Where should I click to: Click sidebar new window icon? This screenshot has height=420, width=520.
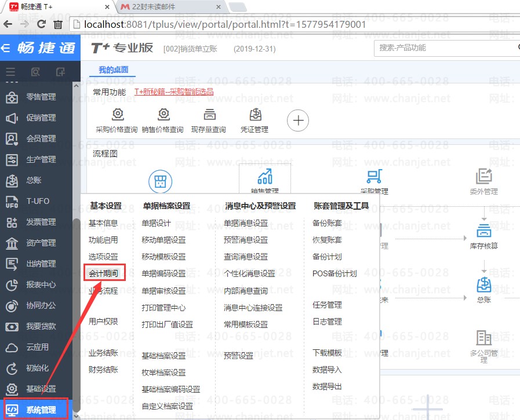pyautogui.click(x=60, y=72)
